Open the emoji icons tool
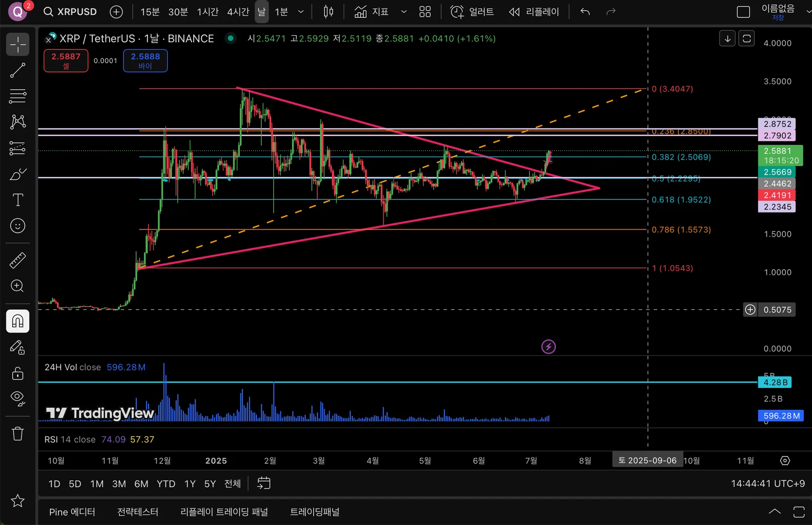 click(18, 226)
